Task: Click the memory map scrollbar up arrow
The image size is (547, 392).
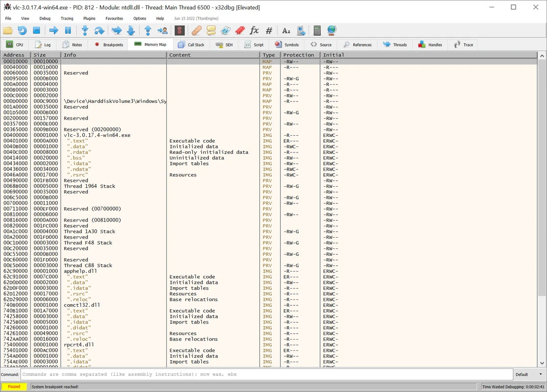Action: pos(542,55)
